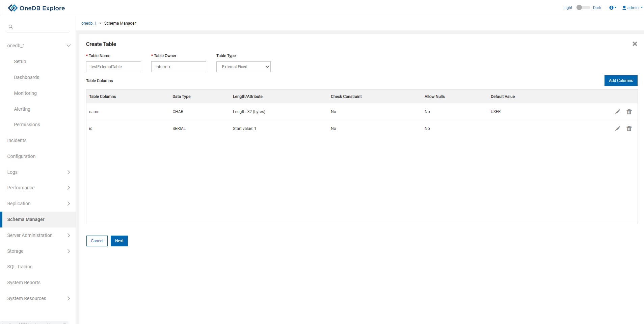This screenshot has width=644, height=324.
Task: Open the Table Type dropdown
Action: coord(243,67)
